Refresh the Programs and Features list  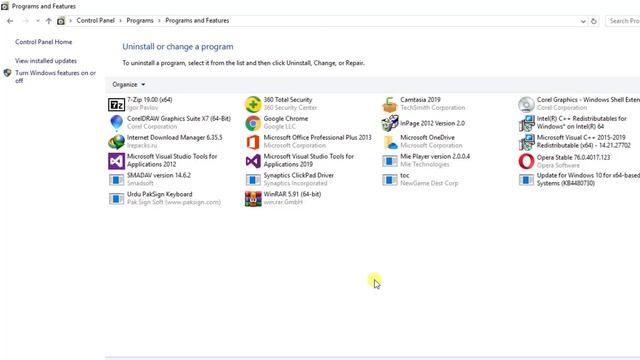594,21
